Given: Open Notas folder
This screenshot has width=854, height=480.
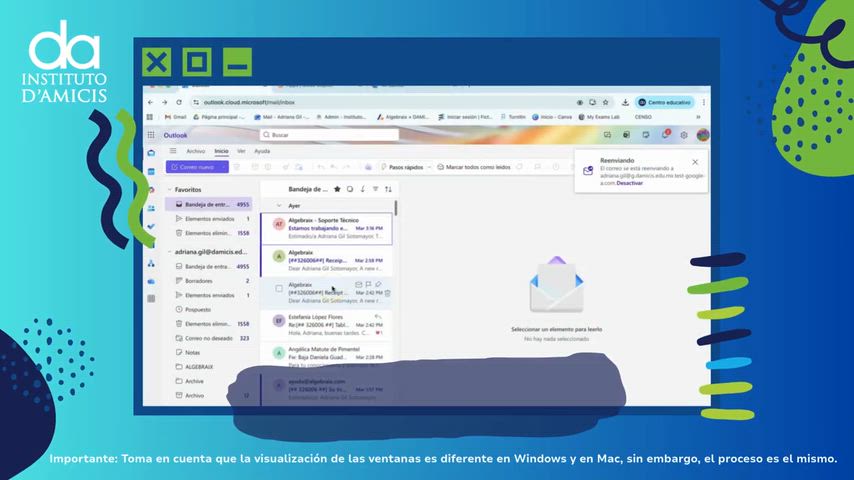Looking at the screenshot, I should 208,353.
